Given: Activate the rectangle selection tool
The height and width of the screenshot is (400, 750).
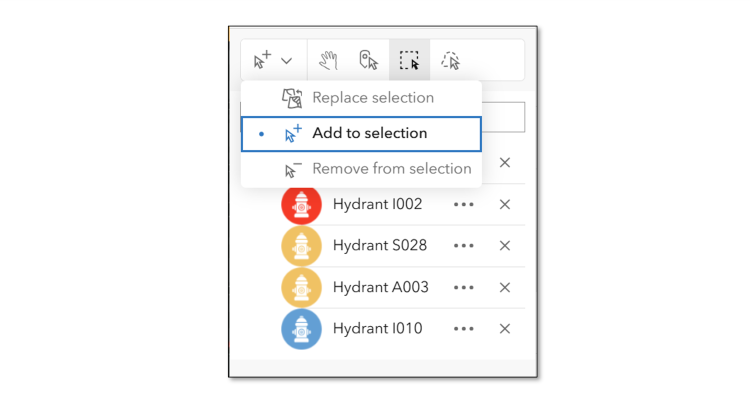Looking at the screenshot, I should (409, 60).
